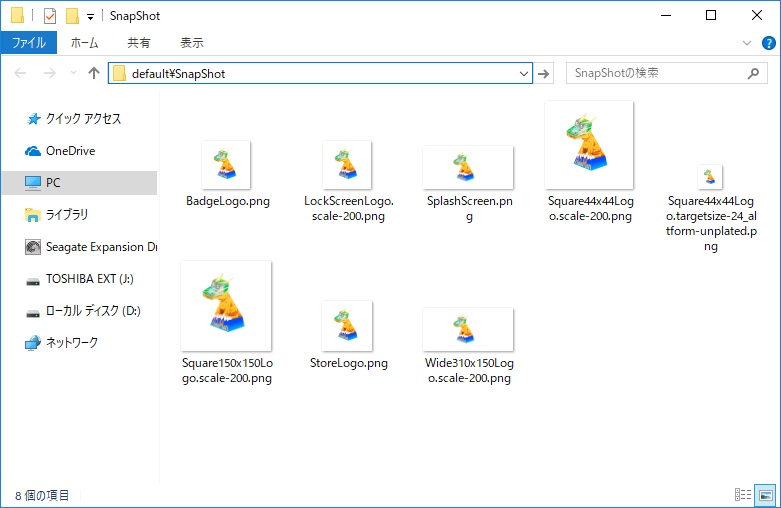This screenshot has height=508, width=781.
Task: Click the Go to arrow button next to address bar
Action: click(x=543, y=74)
